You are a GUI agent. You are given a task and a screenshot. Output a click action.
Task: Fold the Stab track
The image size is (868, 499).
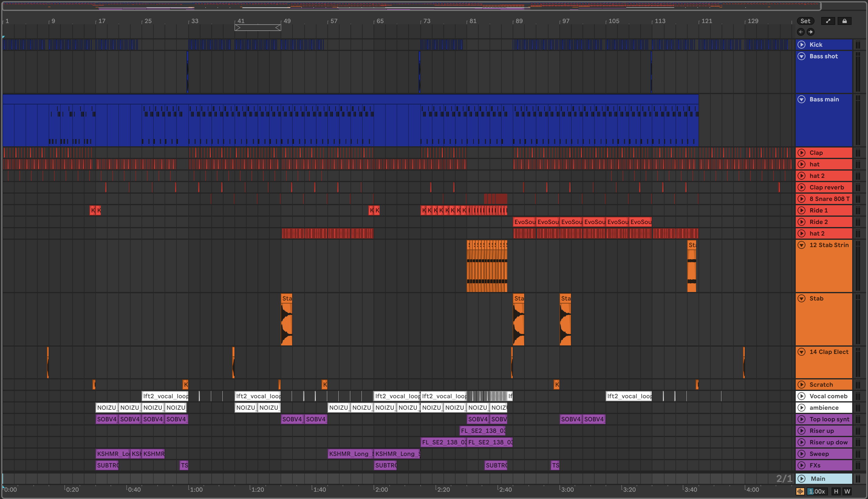click(801, 298)
